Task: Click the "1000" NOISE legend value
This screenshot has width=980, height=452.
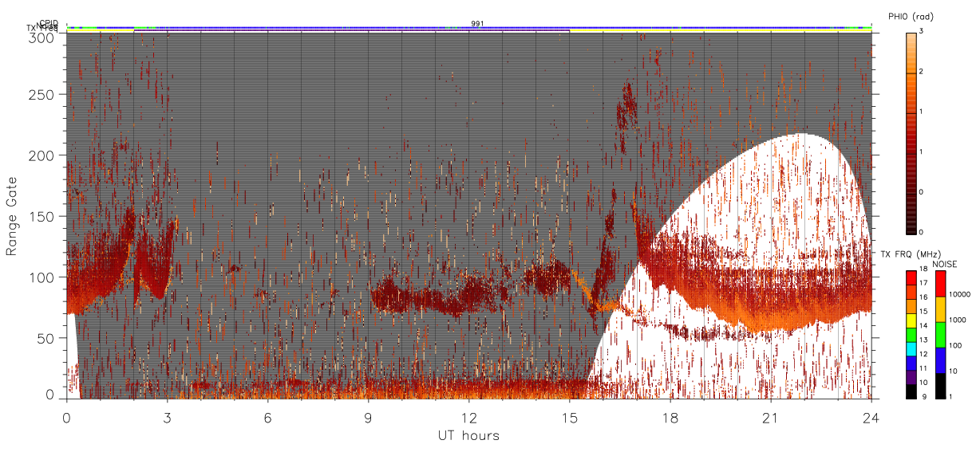Action: pyautogui.click(x=958, y=320)
